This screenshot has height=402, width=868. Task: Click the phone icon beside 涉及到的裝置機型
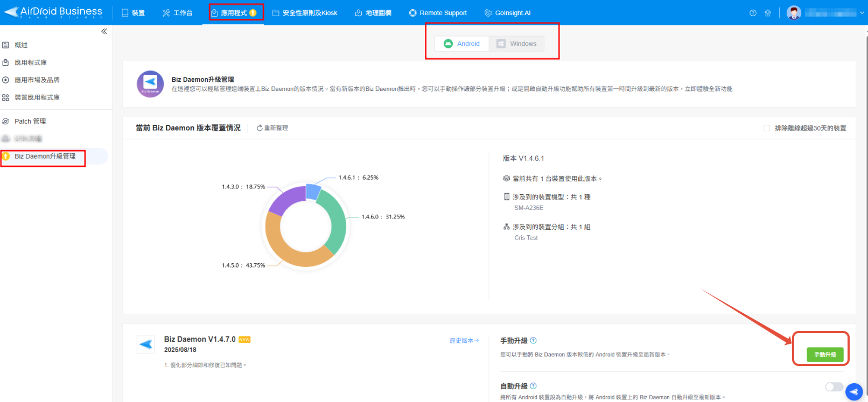point(507,196)
